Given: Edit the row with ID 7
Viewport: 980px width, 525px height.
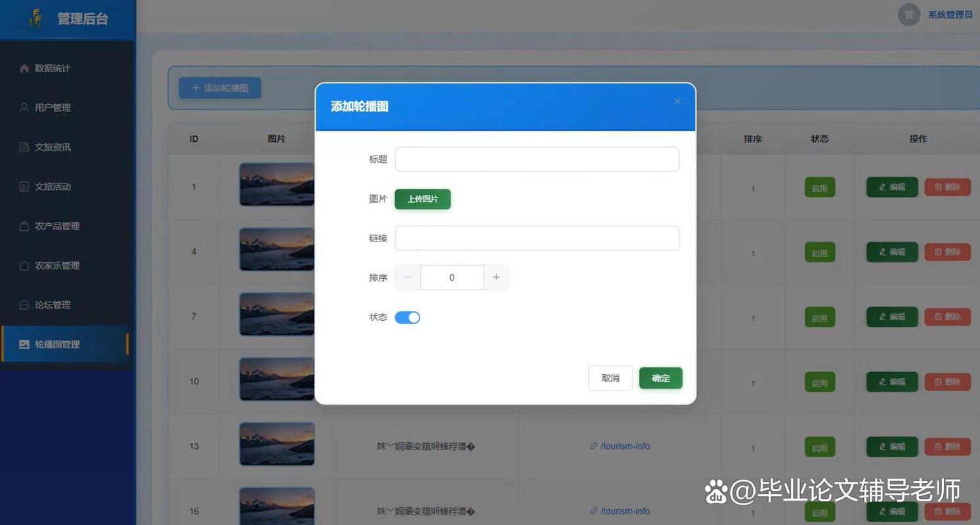Looking at the screenshot, I should pos(892,317).
